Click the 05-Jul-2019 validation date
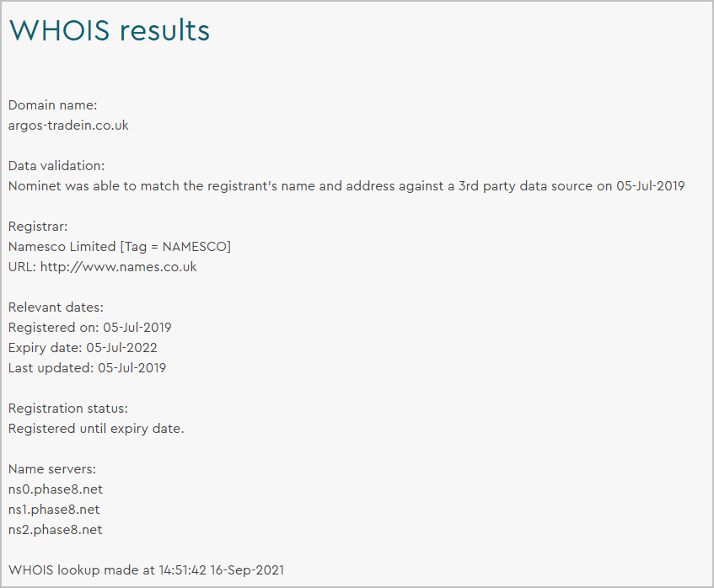 651,186
